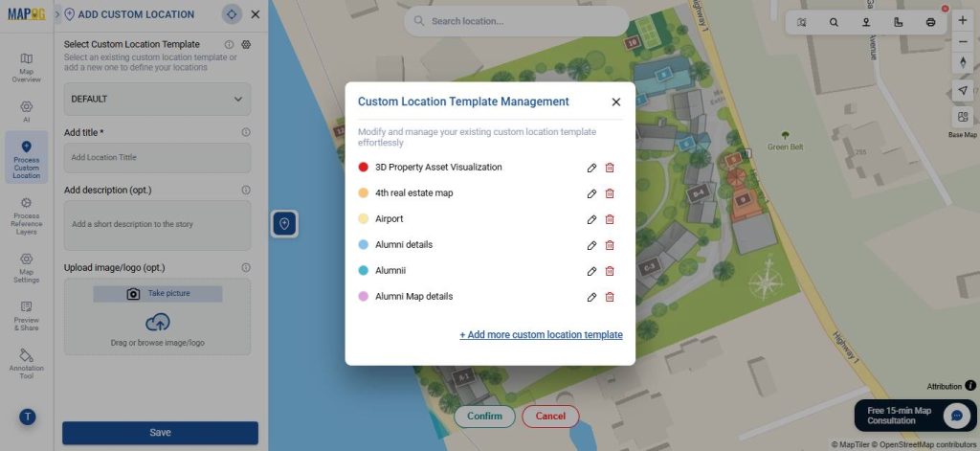
Task: Zoom in on the map
Action: pos(963,21)
